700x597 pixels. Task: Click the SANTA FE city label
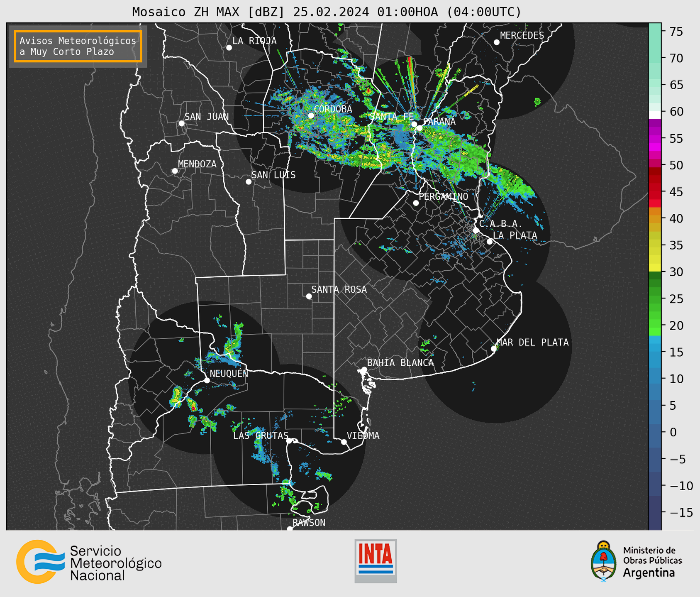(x=391, y=117)
